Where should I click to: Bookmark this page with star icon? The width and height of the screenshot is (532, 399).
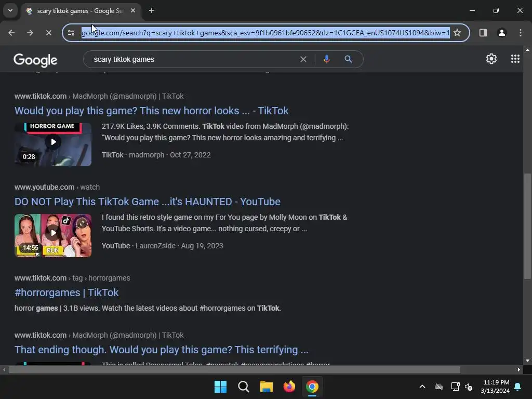pyautogui.click(x=457, y=33)
